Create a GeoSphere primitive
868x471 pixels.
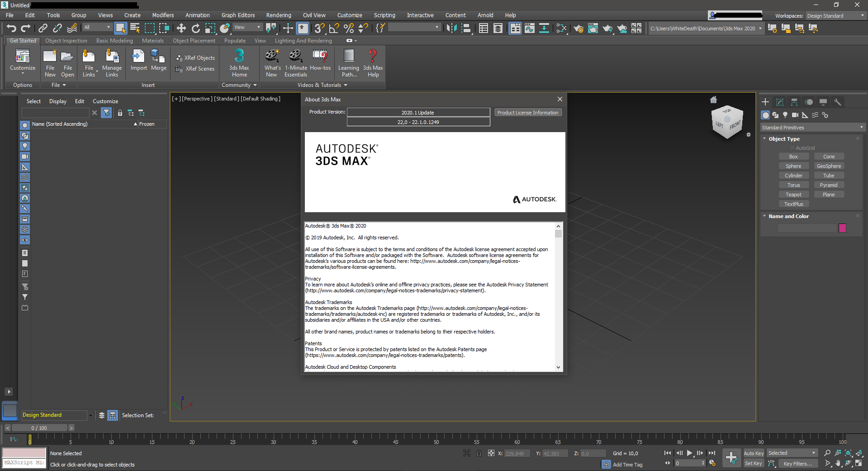[x=829, y=166]
